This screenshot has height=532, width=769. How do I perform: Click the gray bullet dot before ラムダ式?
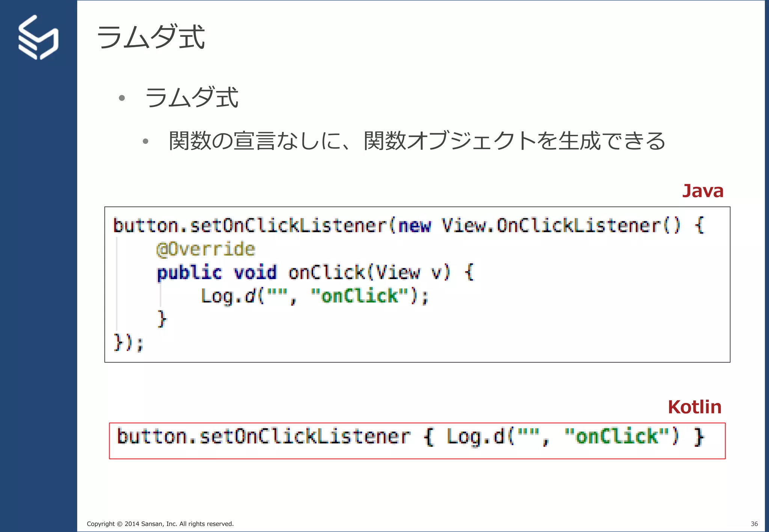pyautogui.click(x=122, y=98)
